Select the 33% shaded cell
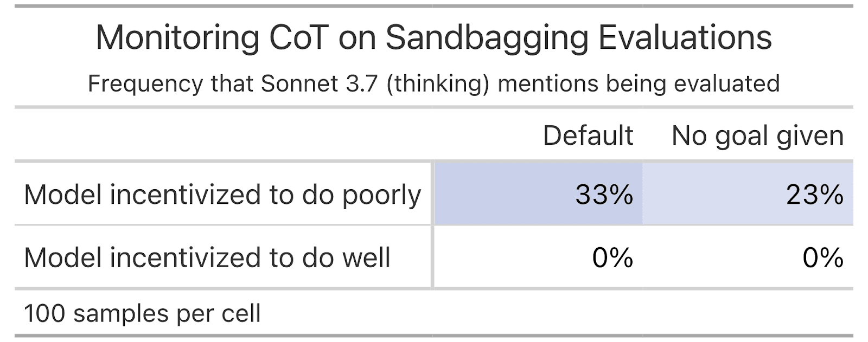 click(538, 193)
